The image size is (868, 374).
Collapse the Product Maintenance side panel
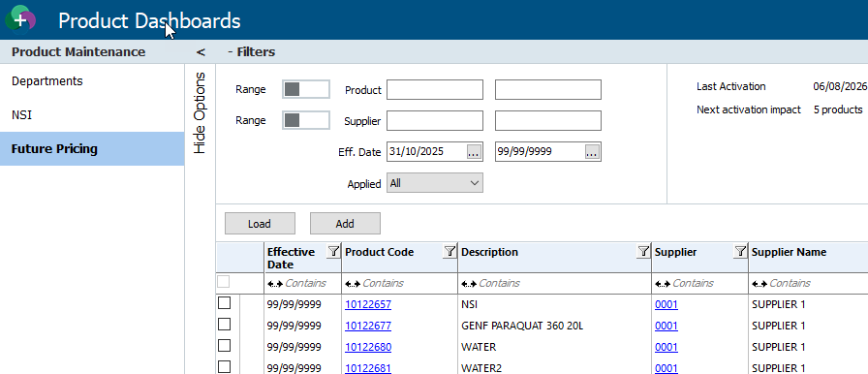[x=201, y=52]
